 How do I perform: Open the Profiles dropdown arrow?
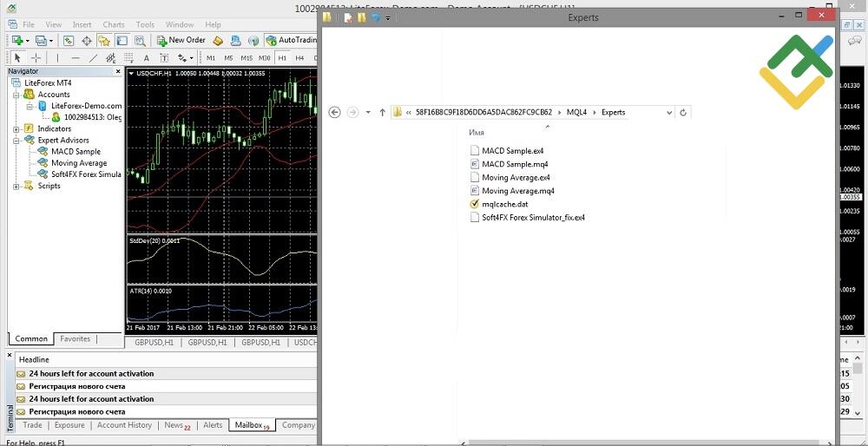(51, 41)
